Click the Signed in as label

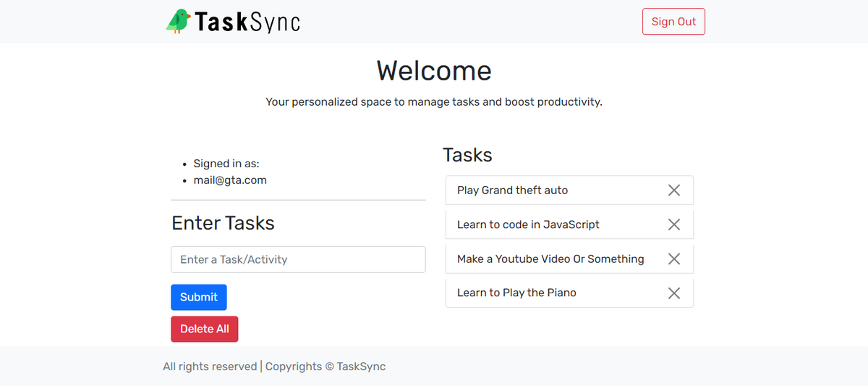(226, 164)
